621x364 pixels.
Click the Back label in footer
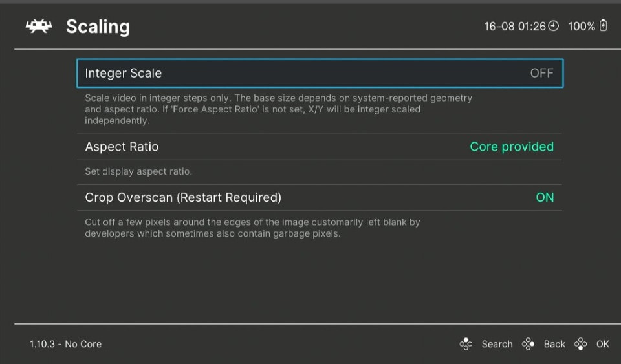(x=554, y=344)
